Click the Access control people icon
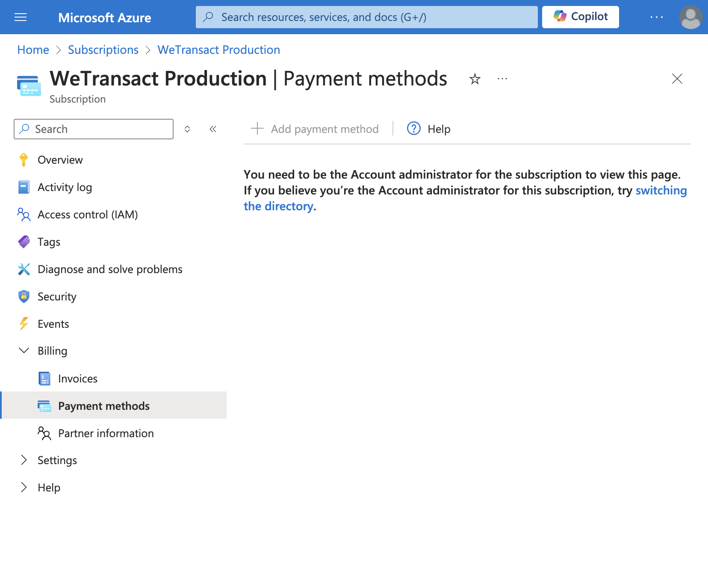 24,215
